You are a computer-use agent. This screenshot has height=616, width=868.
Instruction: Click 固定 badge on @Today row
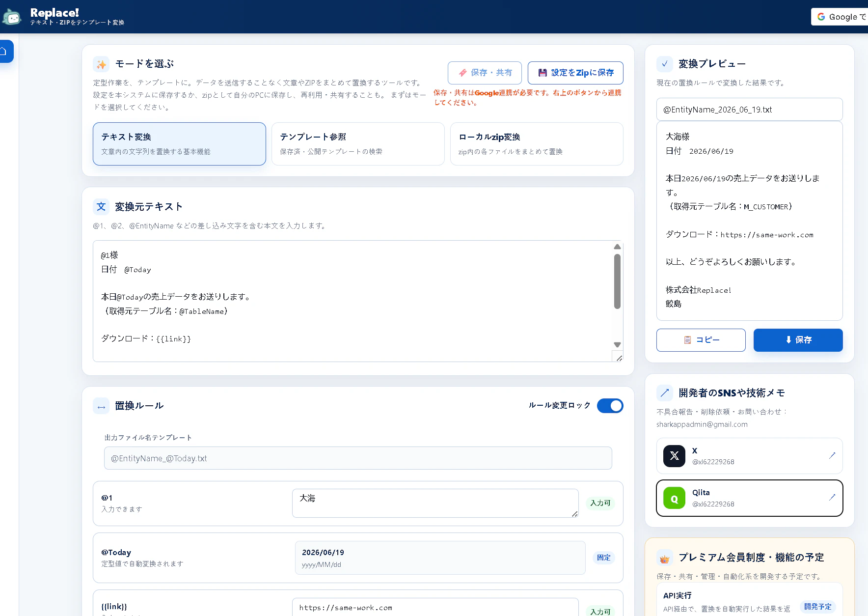pos(604,558)
